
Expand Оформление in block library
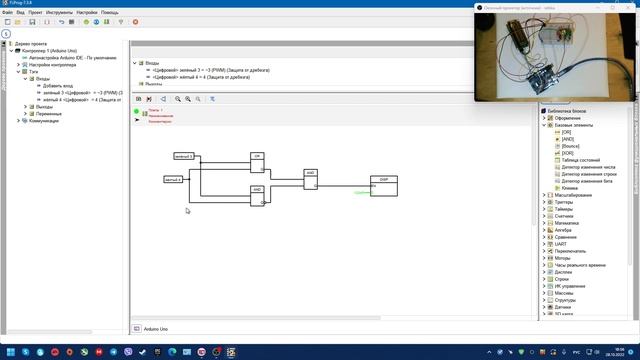coord(544,118)
